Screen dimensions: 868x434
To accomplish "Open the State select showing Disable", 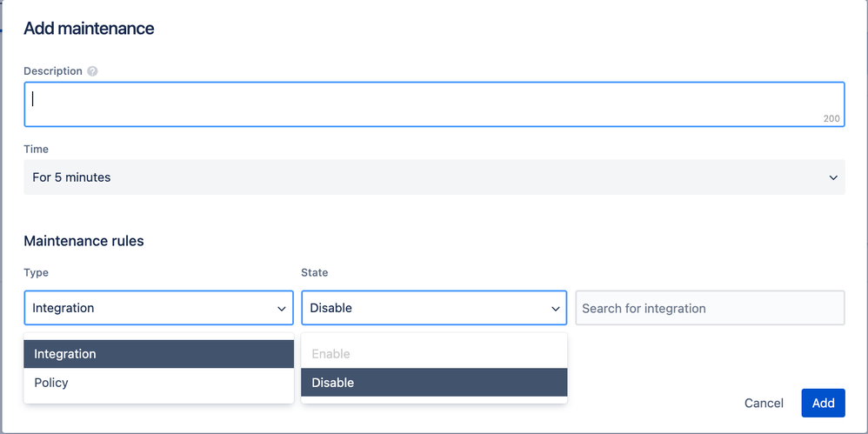I will 434,308.
